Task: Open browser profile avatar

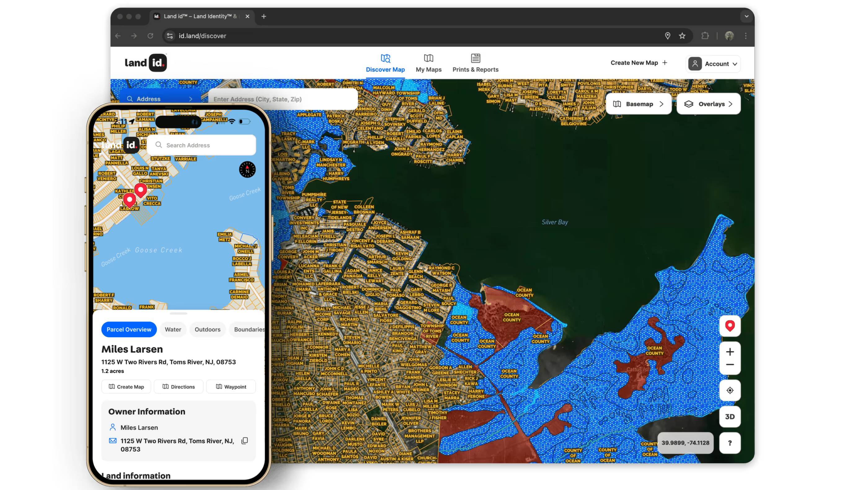Action: [729, 36]
